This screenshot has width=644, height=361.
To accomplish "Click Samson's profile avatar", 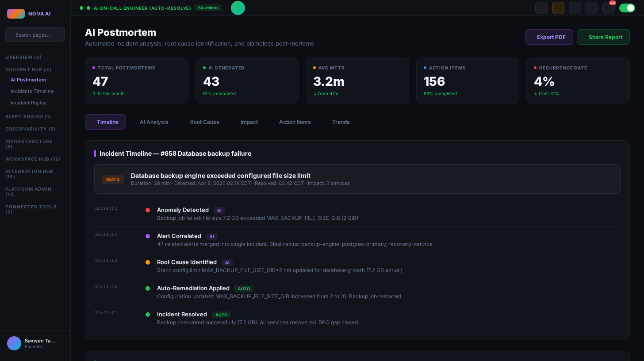I will (14, 343).
